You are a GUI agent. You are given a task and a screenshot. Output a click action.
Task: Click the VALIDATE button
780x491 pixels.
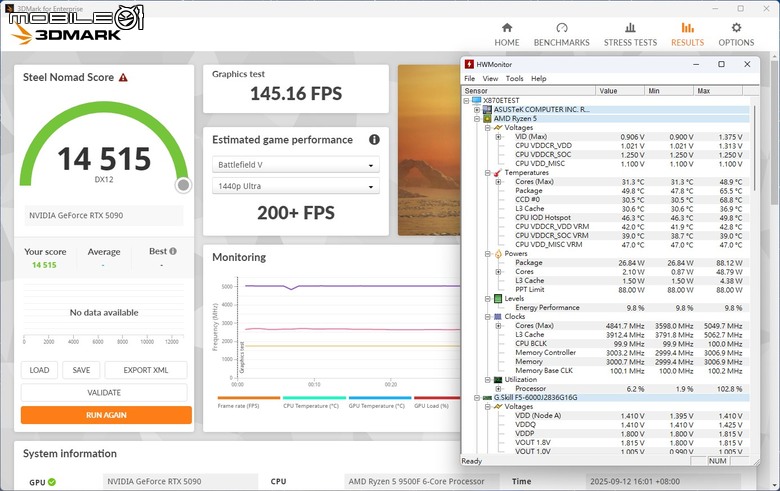(x=104, y=393)
